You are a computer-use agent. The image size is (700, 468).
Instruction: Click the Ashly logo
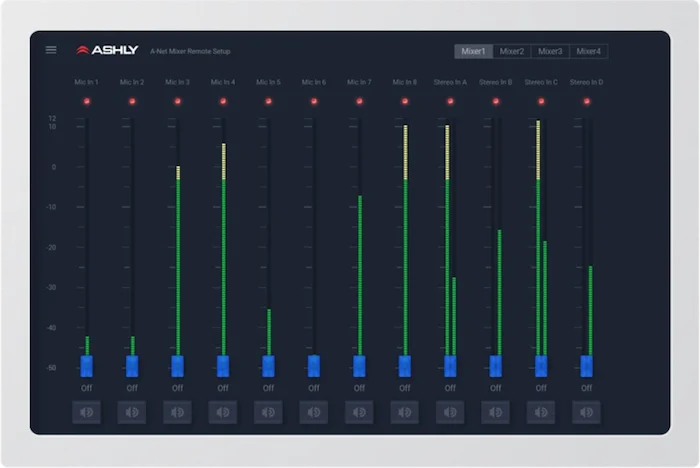tap(108, 50)
